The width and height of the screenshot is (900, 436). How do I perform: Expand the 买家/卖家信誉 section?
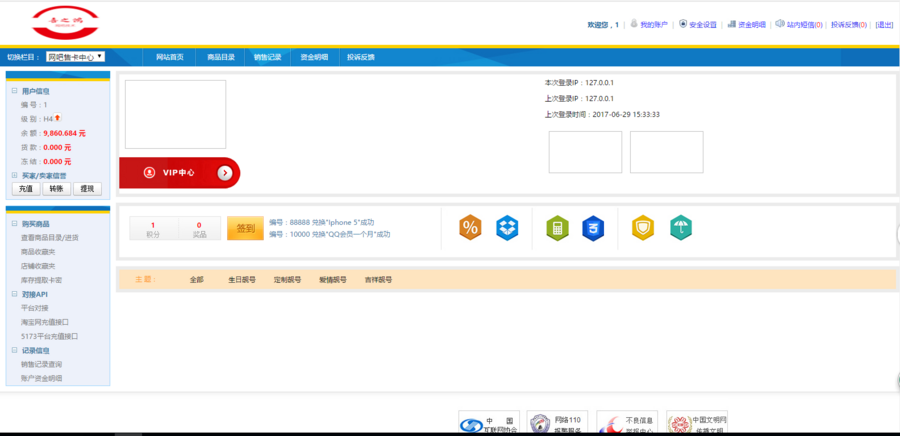point(14,176)
